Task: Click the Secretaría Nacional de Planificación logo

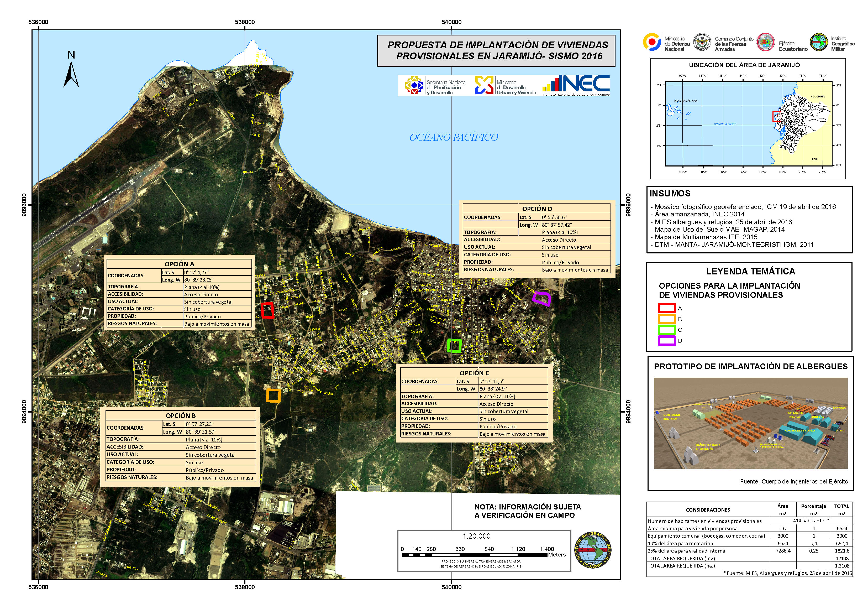Action: coord(414,86)
